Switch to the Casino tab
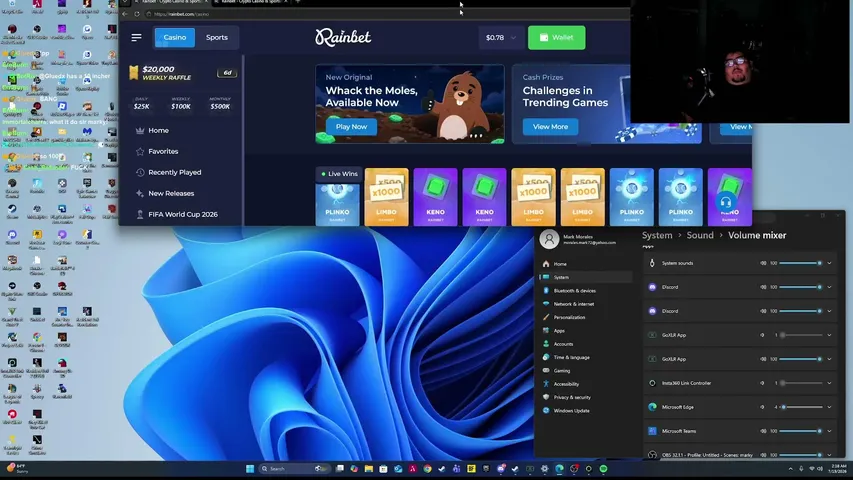This screenshot has width=853, height=480. (175, 38)
